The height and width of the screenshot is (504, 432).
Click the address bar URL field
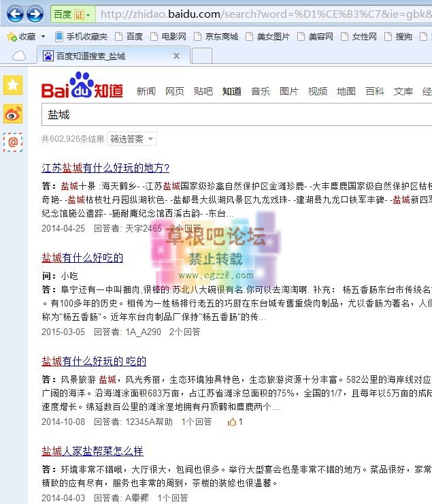tap(265, 14)
